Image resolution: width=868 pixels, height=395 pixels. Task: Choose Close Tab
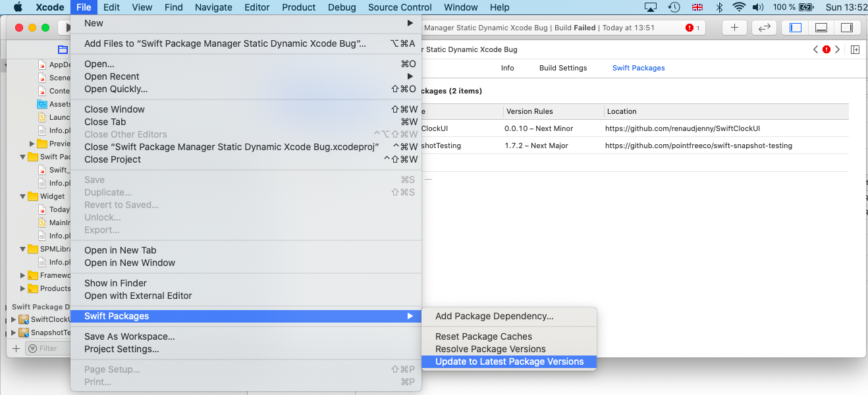(x=246, y=122)
